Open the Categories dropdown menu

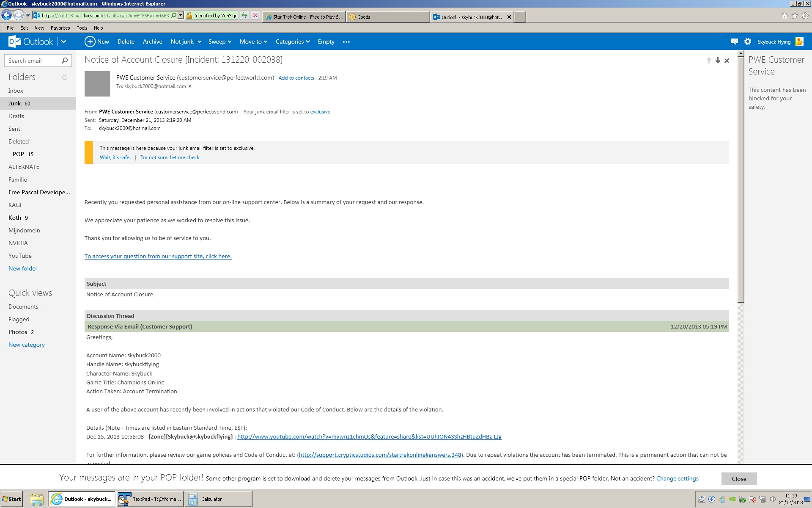point(292,41)
